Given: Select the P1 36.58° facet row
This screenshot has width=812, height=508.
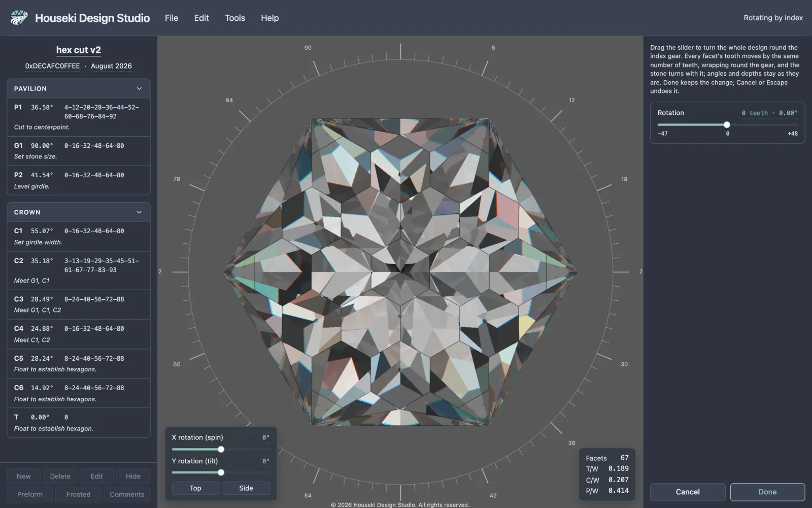Looking at the screenshot, I should (79, 117).
